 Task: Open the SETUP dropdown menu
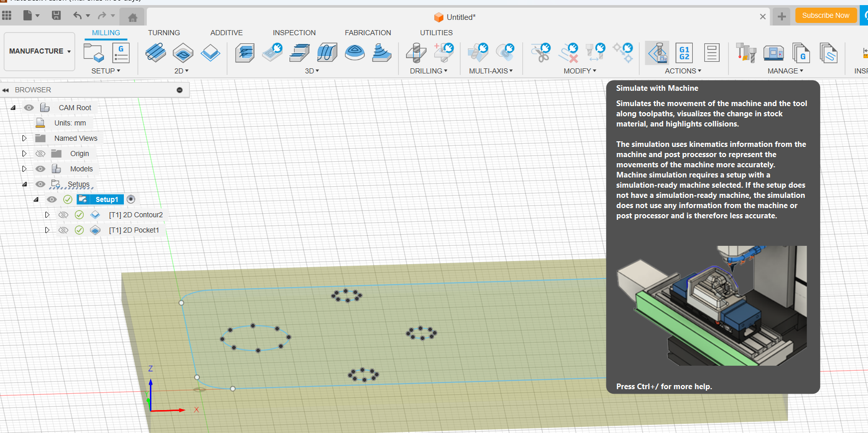106,71
